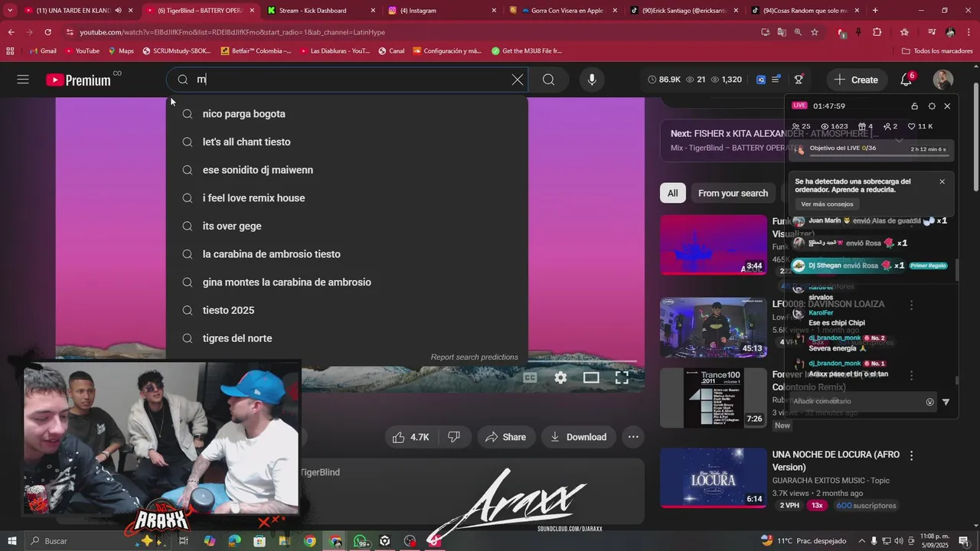Select the 'From your search' chip

[x=733, y=193]
